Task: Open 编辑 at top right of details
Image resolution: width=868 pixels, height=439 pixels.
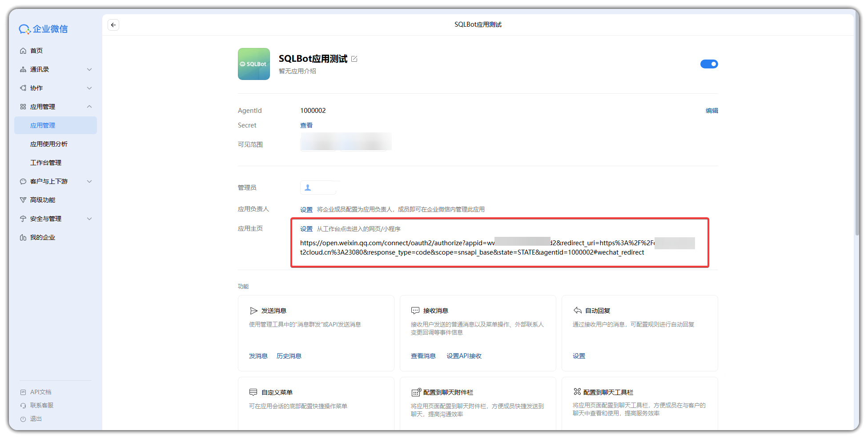Action: (712, 110)
